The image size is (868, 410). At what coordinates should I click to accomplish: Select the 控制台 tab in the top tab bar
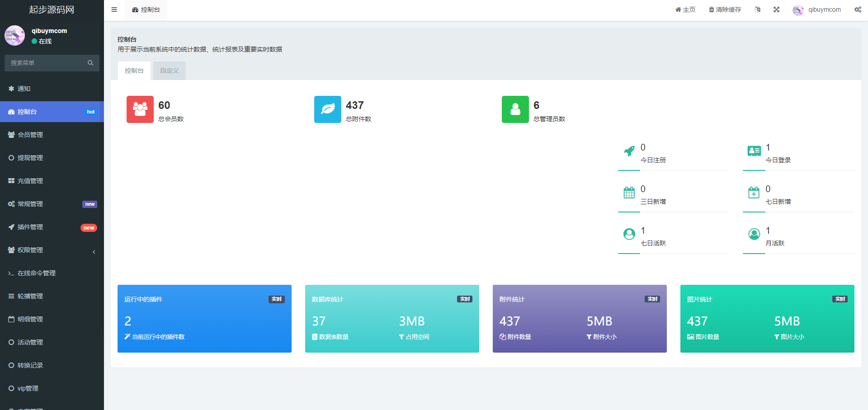tap(146, 9)
